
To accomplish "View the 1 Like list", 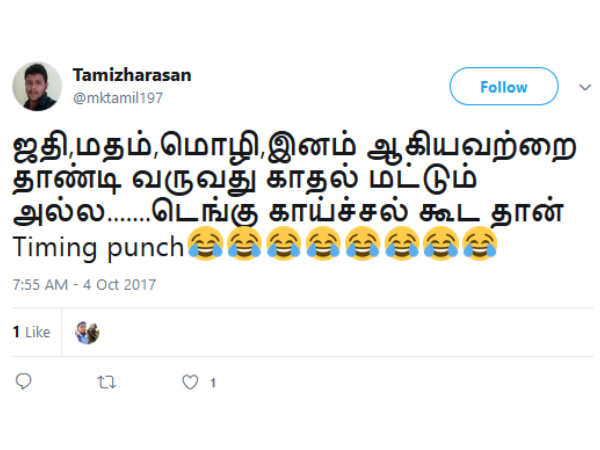I will point(31,332).
